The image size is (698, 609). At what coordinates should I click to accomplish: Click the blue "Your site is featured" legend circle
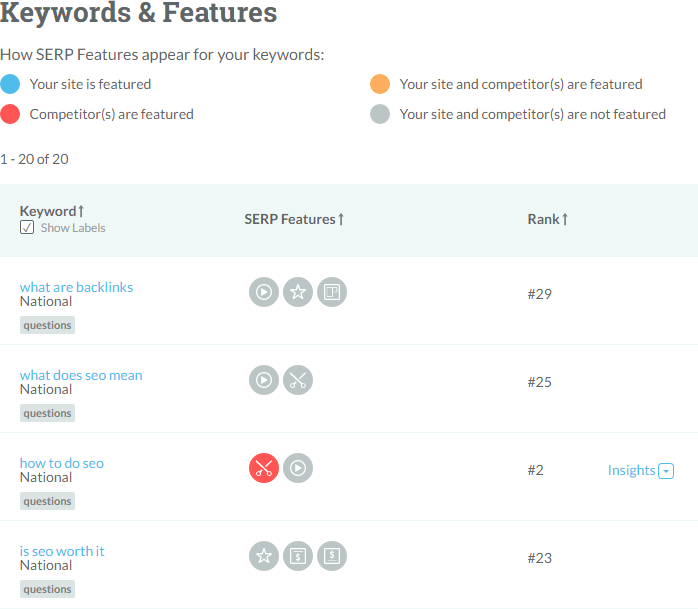coord(10,84)
